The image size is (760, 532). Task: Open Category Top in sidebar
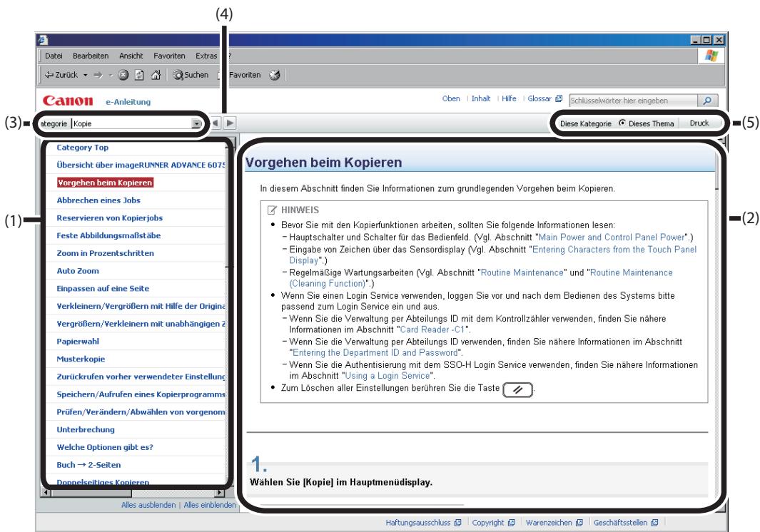tap(82, 148)
